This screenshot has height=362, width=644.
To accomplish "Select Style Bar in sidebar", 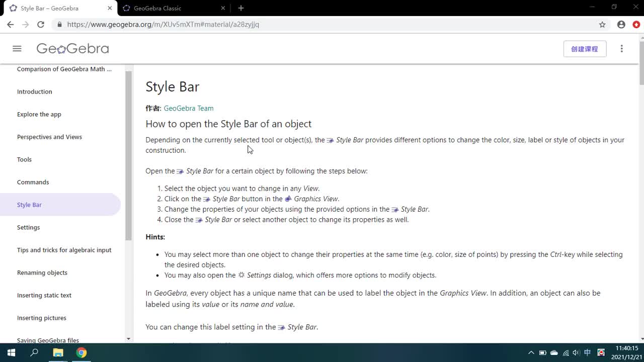I will [x=60, y=205].
